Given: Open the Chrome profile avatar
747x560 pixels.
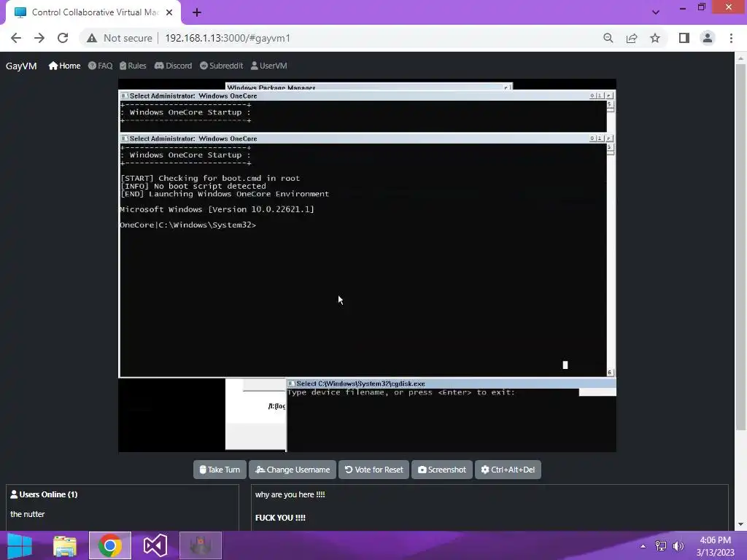Looking at the screenshot, I should point(708,38).
